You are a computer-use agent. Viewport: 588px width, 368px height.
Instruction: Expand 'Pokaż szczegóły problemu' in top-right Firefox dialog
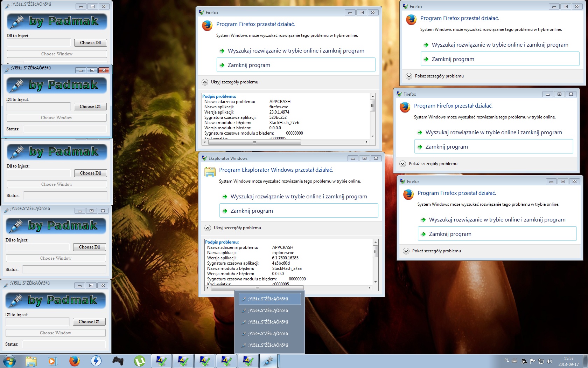pos(409,76)
